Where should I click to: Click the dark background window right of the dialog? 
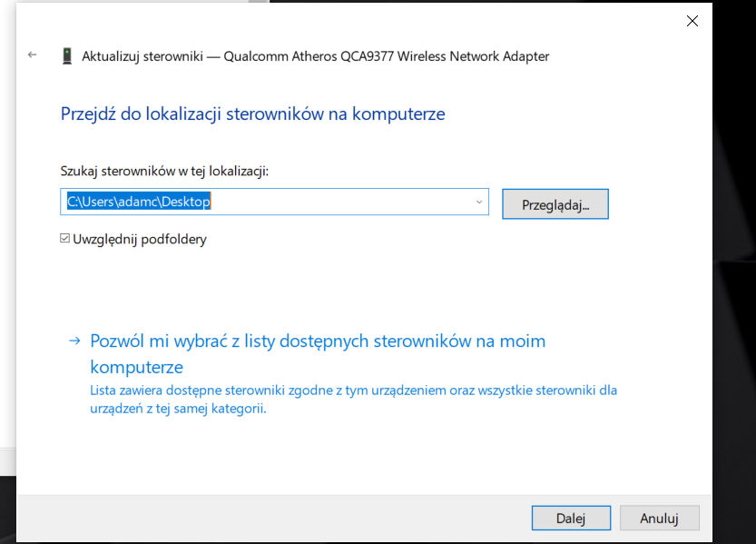[x=733, y=272]
